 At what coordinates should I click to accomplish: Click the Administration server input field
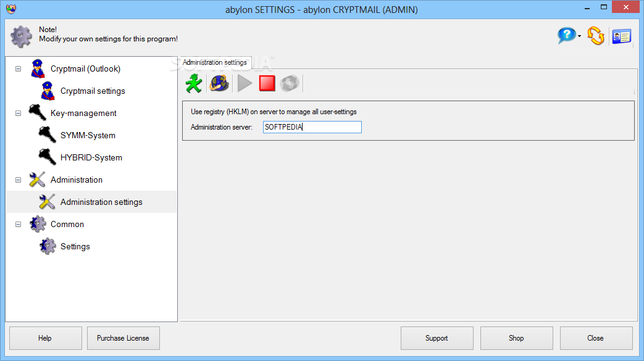point(312,127)
